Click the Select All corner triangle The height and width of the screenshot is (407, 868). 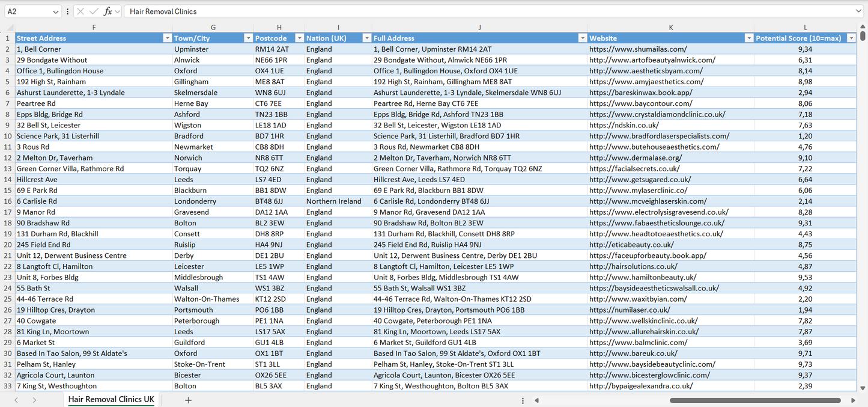8,28
